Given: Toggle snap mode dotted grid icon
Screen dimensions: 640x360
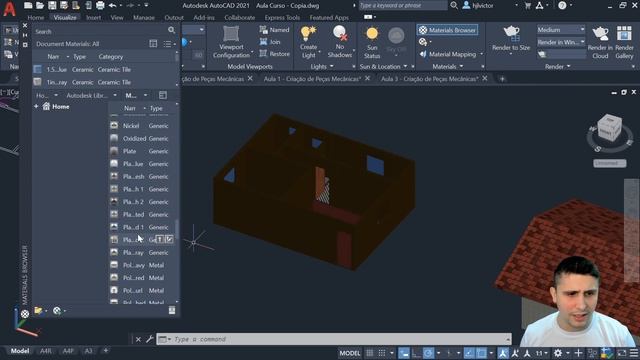Looking at the screenshot, I should pos(382,353).
